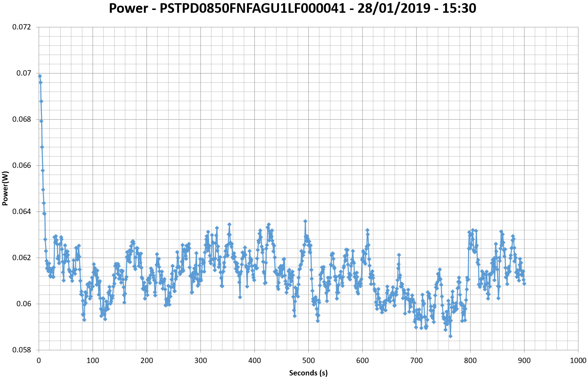The height and width of the screenshot is (379, 588).
Task: Click the 0.072 y-axis tick label
Action: [22, 27]
